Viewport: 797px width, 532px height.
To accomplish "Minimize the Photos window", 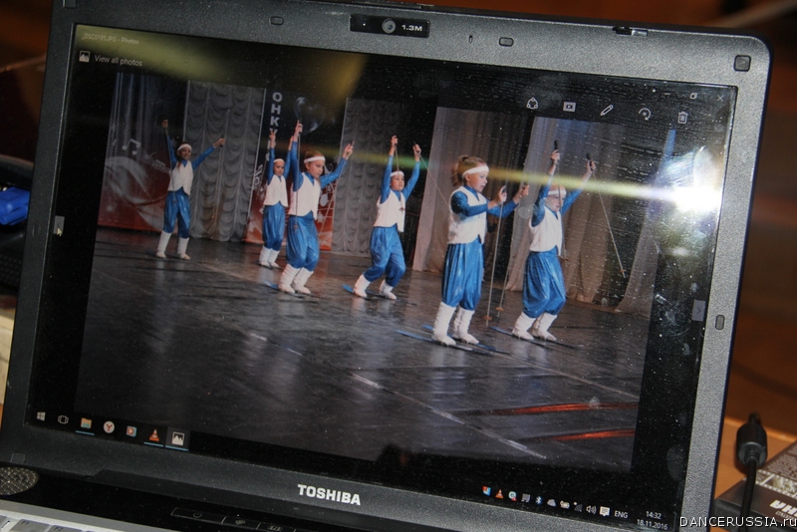I will (x=667, y=94).
